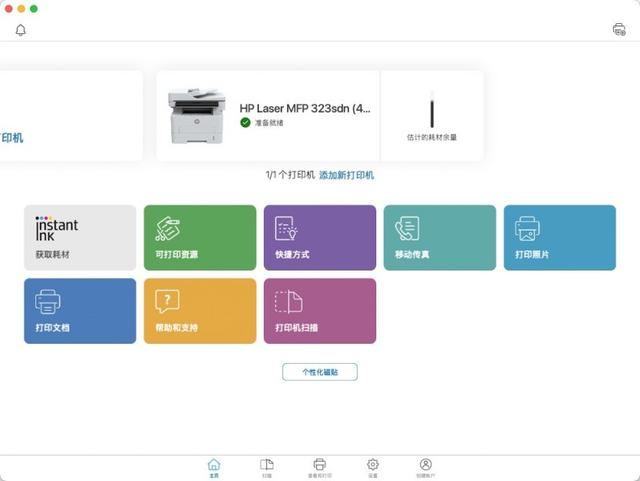Click the 准备就绪 ready status text
This screenshot has height=481, width=640.
269,123
